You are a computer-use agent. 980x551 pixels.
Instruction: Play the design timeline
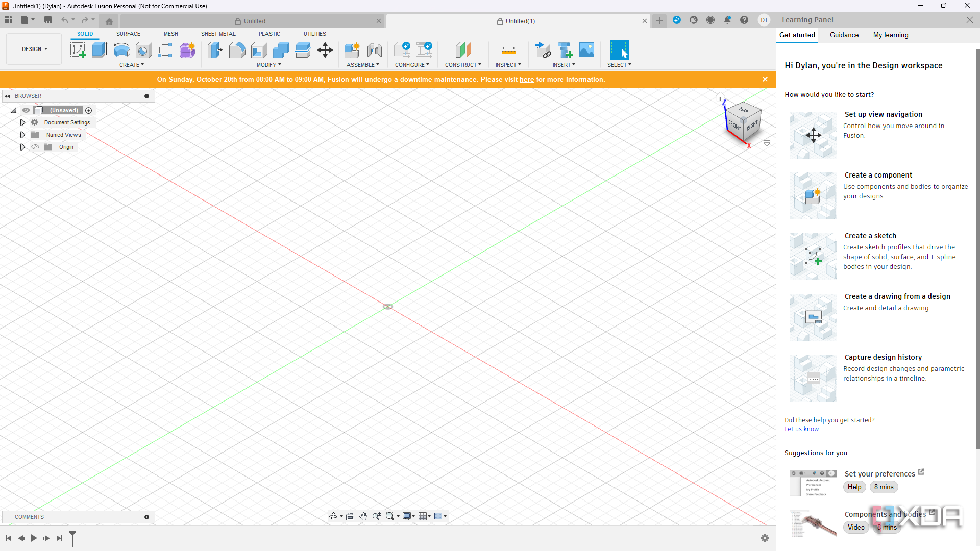34,538
